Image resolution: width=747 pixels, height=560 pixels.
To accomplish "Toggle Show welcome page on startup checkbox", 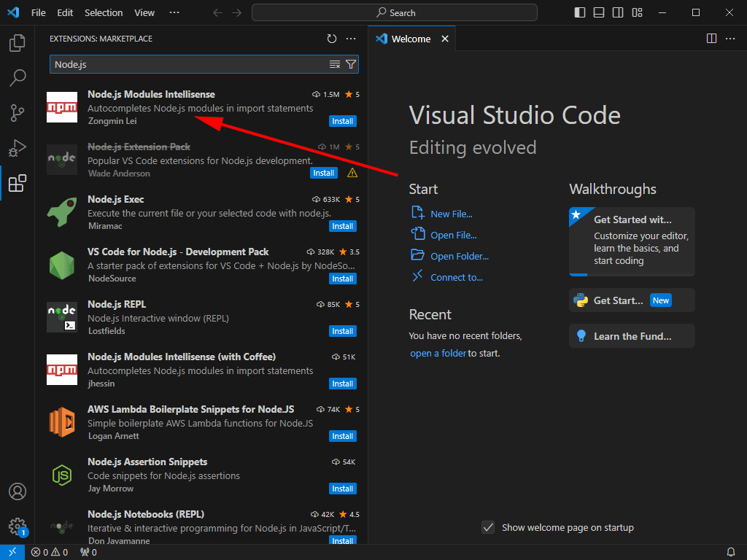I will click(x=488, y=527).
